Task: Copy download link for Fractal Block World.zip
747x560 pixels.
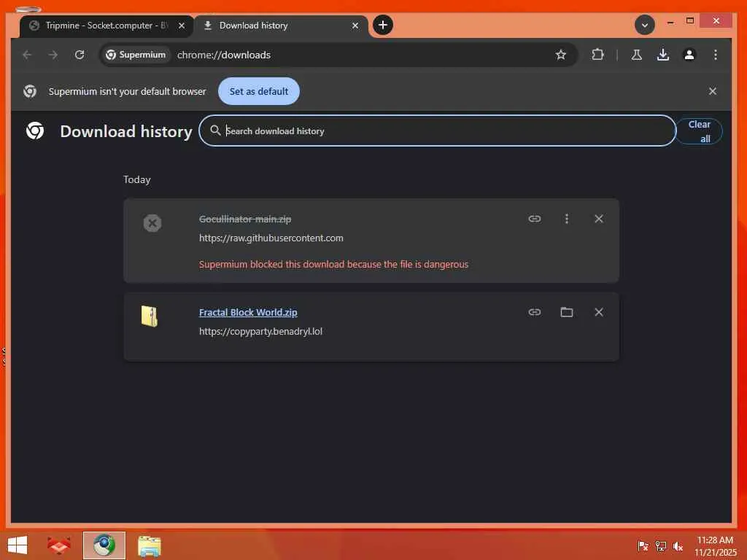Action: pos(535,312)
